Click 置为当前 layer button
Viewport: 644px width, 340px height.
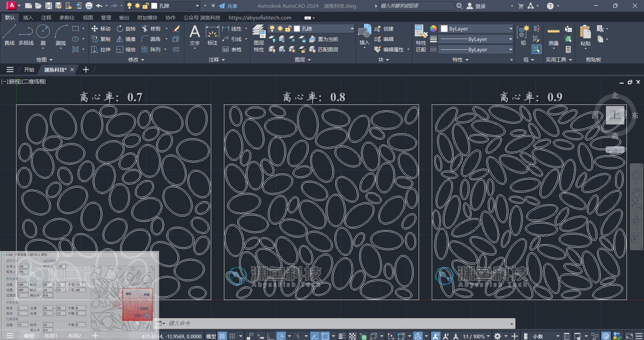pos(324,39)
